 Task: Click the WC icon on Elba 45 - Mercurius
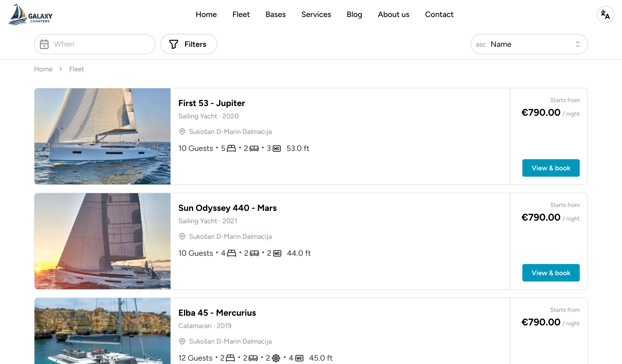coord(299,358)
